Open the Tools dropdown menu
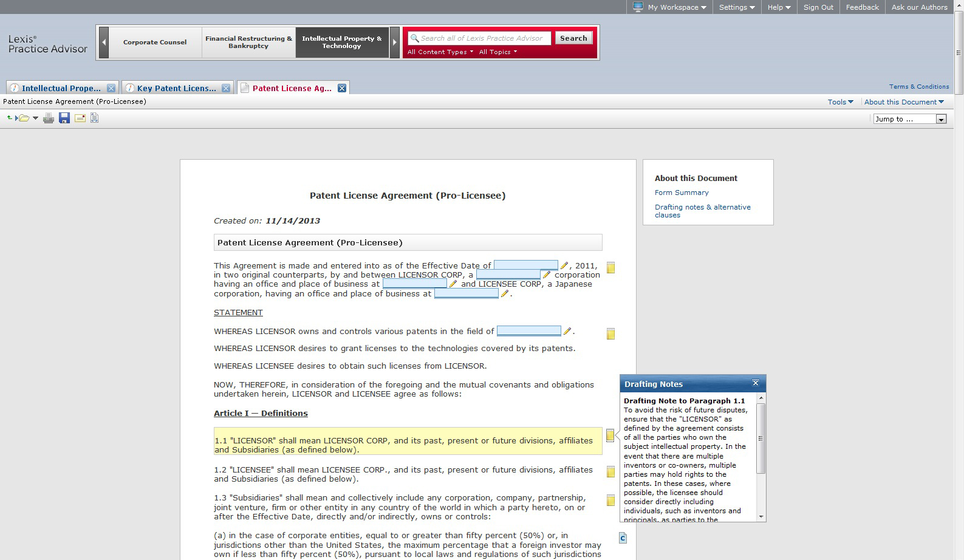 [x=841, y=102]
